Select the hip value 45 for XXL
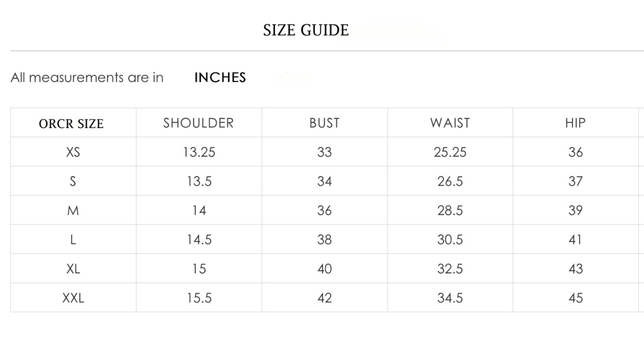 tap(576, 298)
